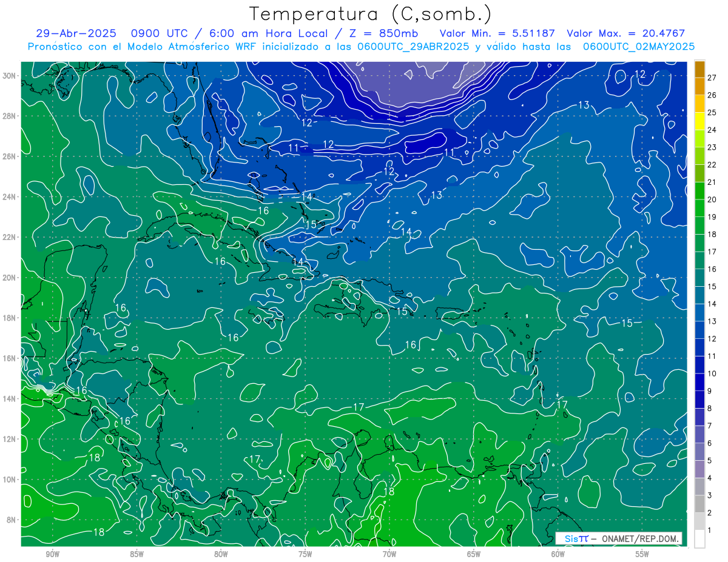Click the '20N' latitude axis label

click(9, 278)
